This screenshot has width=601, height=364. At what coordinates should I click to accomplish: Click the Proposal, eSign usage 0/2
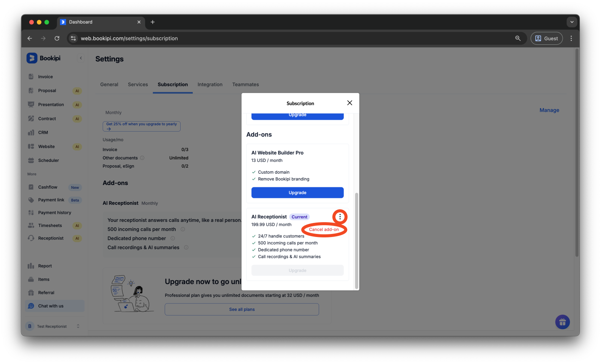click(185, 166)
